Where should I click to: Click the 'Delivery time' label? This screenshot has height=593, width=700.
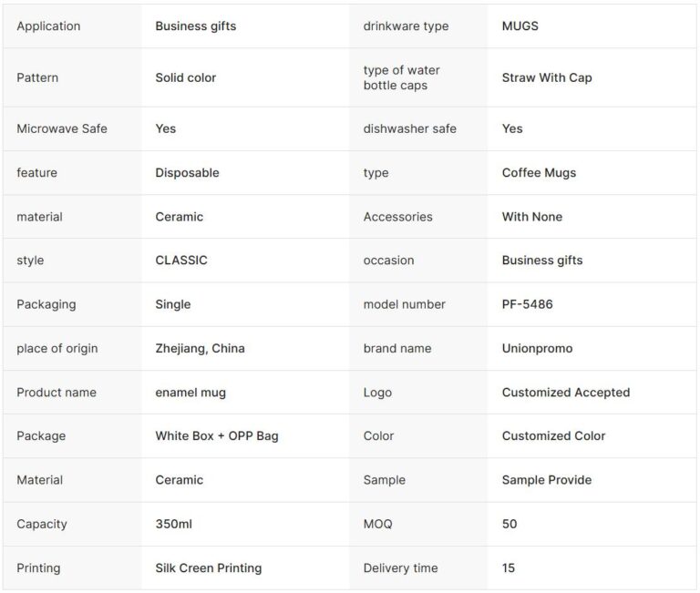400,568
